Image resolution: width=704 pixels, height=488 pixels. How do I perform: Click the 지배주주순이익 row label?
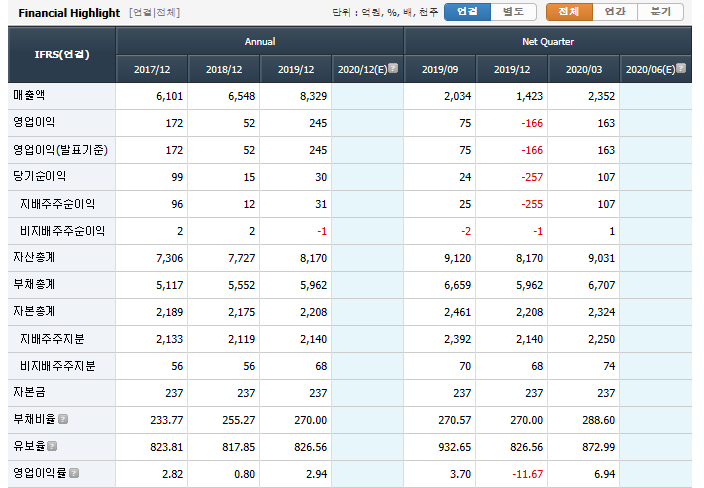[x=57, y=204]
